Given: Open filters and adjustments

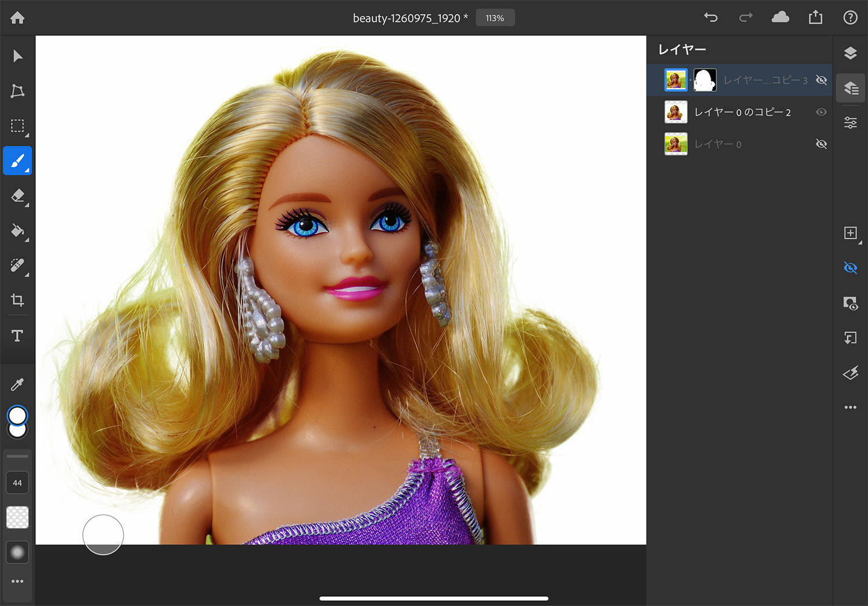Looking at the screenshot, I should tap(850, 373).
